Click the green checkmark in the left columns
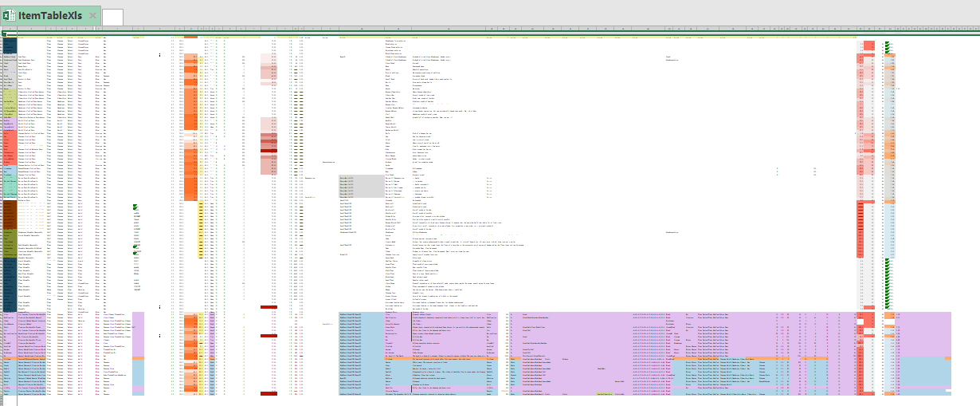The width and height of the screenshot is (980, 406). pos(135,207)
